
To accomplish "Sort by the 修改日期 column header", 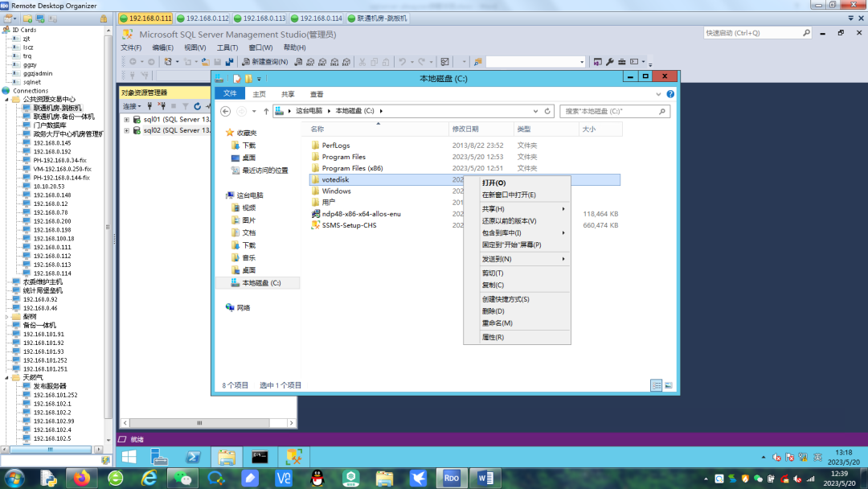I will [x=481, y=129].
